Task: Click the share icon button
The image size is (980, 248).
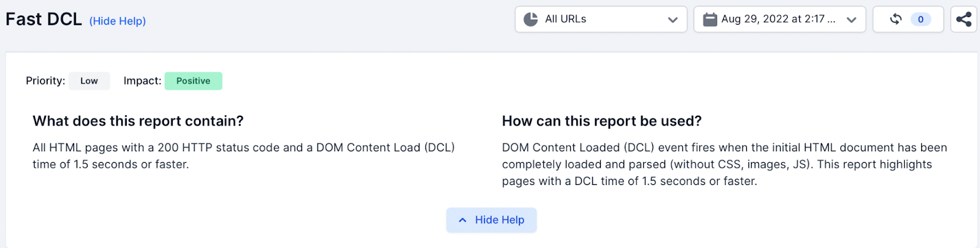Action: point(963,19)
